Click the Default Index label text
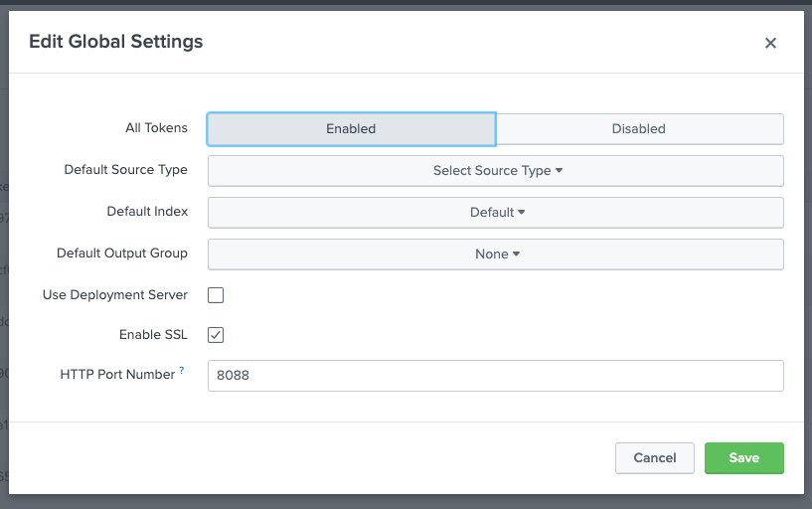Image resolution: width=812 pixels, height=509 pixels. (x=147, y=212)
